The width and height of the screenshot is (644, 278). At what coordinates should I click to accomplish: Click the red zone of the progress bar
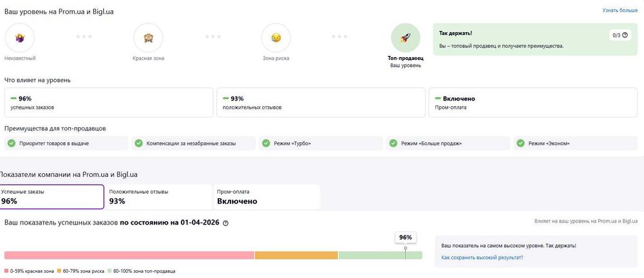click(129, 255)
